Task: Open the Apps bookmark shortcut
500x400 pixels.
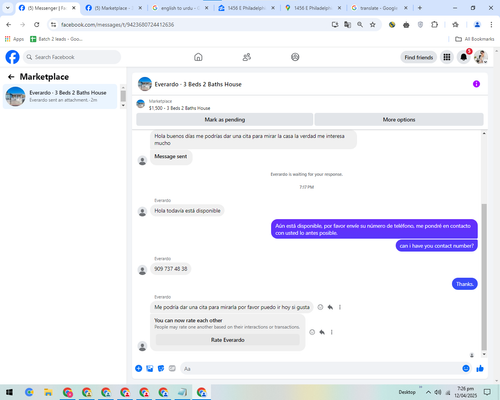Action: pyautogui.click(x=14, y=39)
